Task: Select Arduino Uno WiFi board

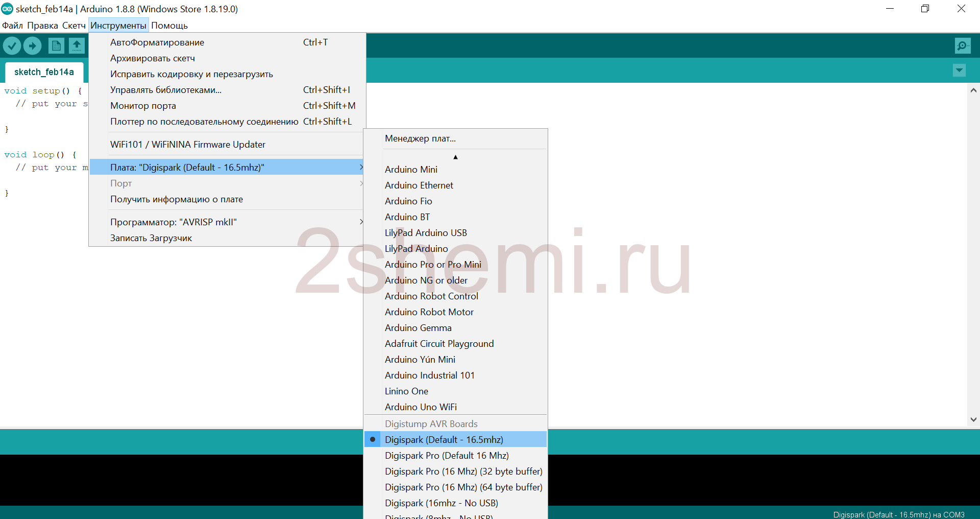Action: 455,407
